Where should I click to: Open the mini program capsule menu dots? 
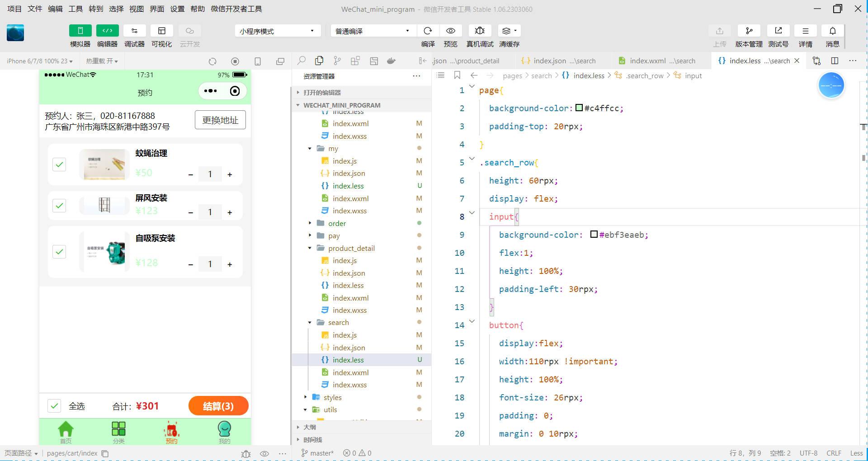coord(210,91)
